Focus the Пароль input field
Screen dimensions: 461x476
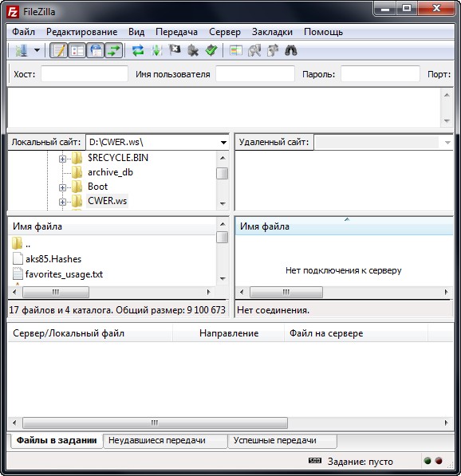(380, 74)
